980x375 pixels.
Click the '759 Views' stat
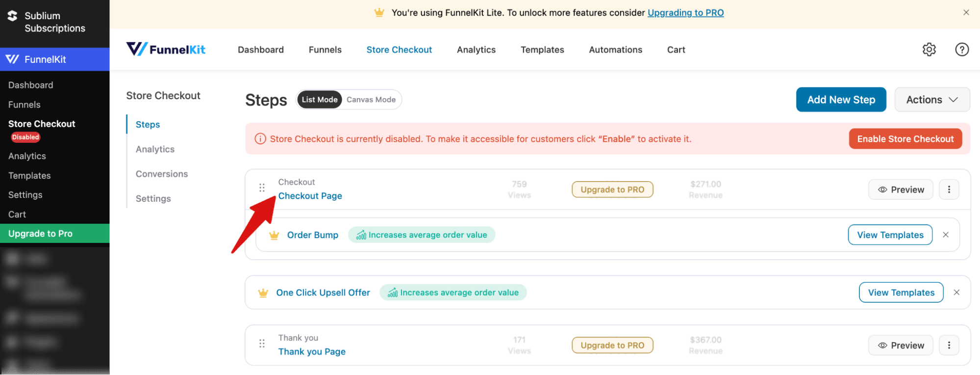[519, 189]
